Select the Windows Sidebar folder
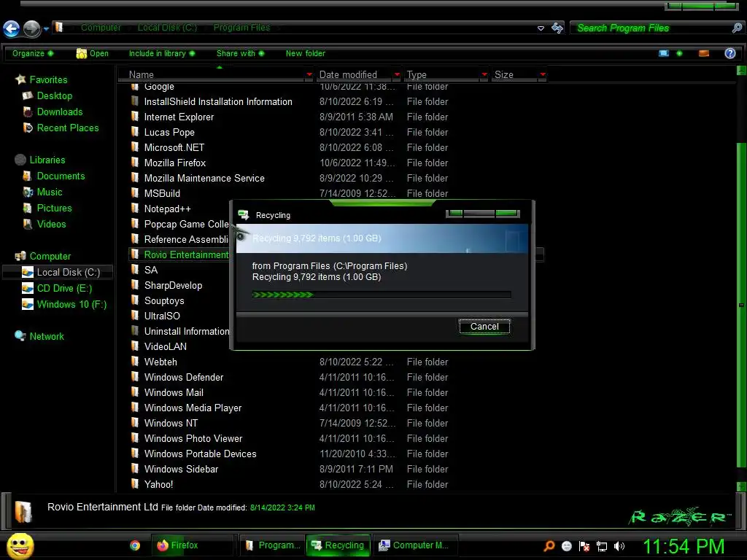747x560 pixels. [181, 469]
